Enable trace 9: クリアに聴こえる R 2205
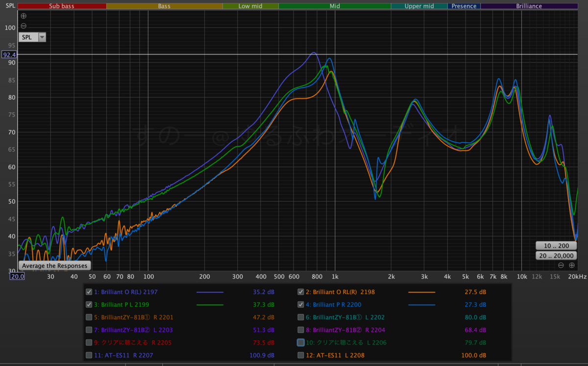Viewport: 588px width, 366px height. pyautogui.click(x=89, y=342)
